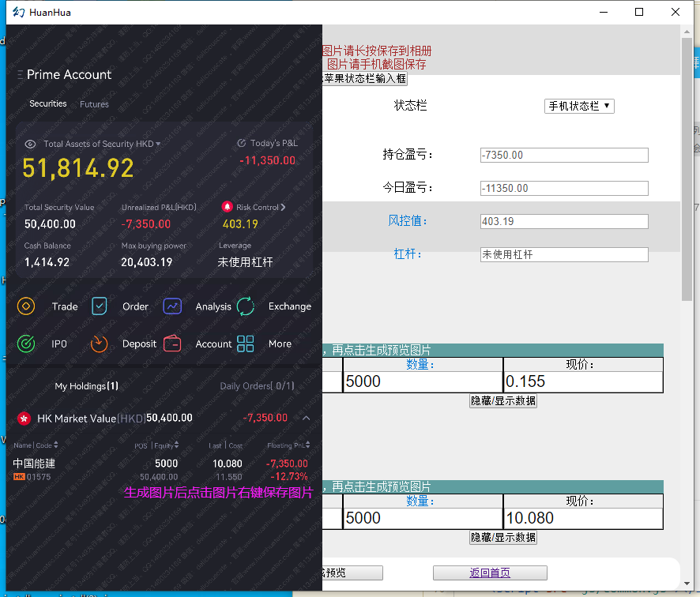Open the Account wallet icon
This screenshot has height=597, width=700.
click(172, 344)
